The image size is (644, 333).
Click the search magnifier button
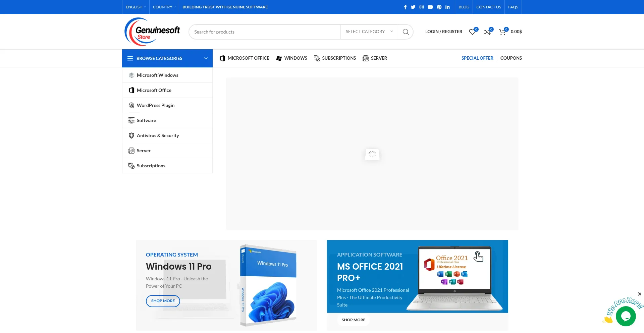coord(406,32)
